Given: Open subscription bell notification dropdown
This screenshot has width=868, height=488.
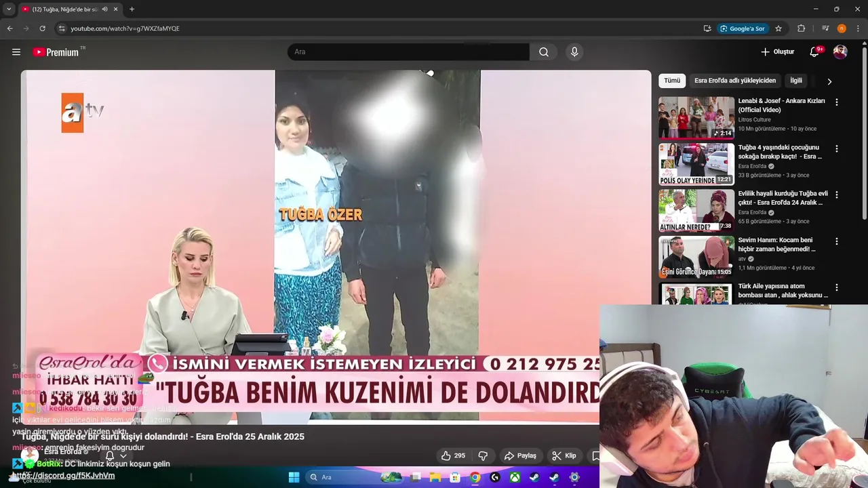Looking at the screenshot, I should click(115, 456).
